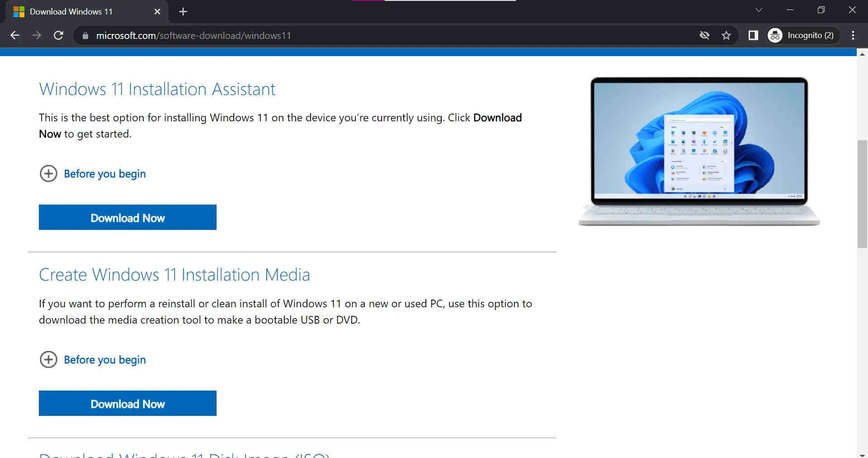Viewport: 868px width, 458px height.
Task: Open Chrome three-dot menu
Action: [x=853, y=35]
